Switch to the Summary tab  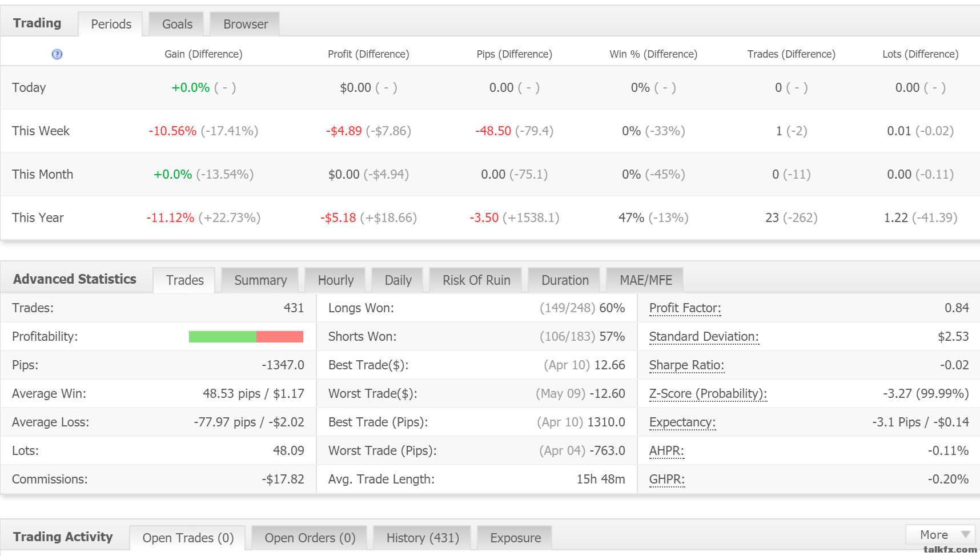[260, 280]
